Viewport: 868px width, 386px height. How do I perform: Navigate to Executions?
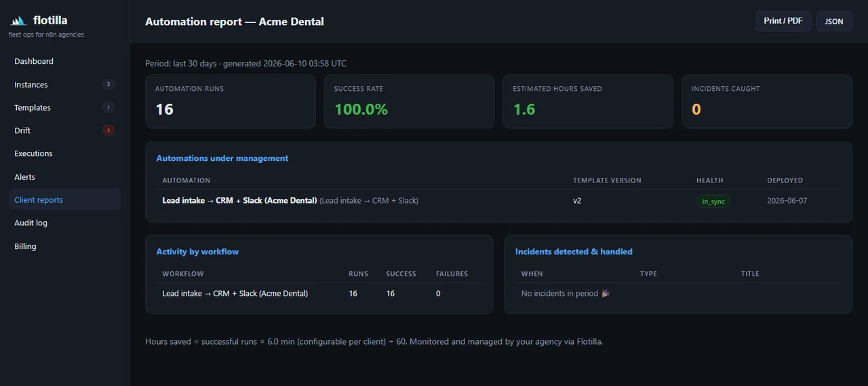pos(64,153)
